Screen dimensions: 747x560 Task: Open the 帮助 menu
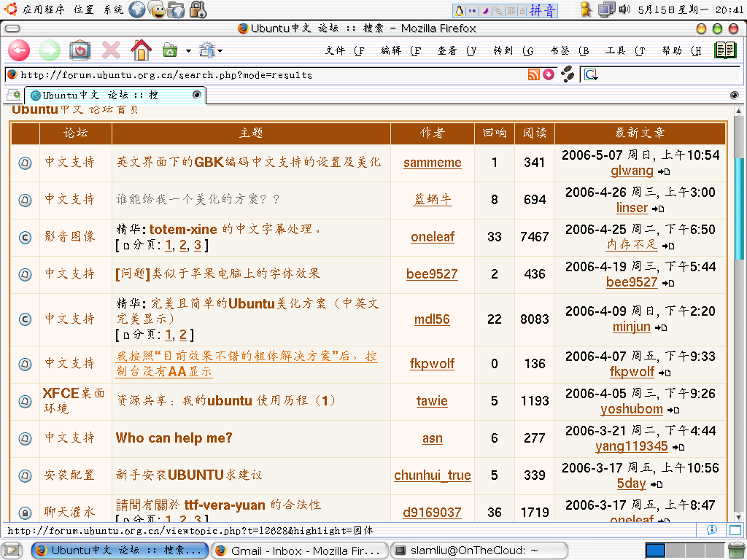click(x=682, y=50)
